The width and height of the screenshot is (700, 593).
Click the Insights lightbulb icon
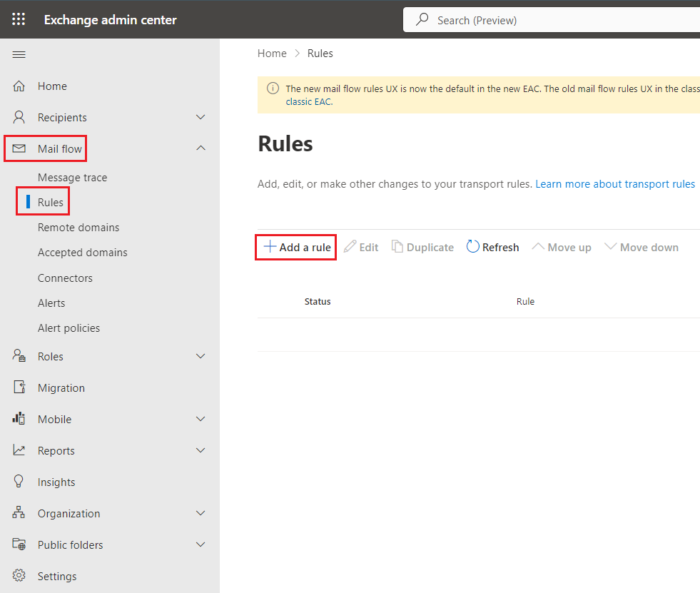[x=19, y=482]
